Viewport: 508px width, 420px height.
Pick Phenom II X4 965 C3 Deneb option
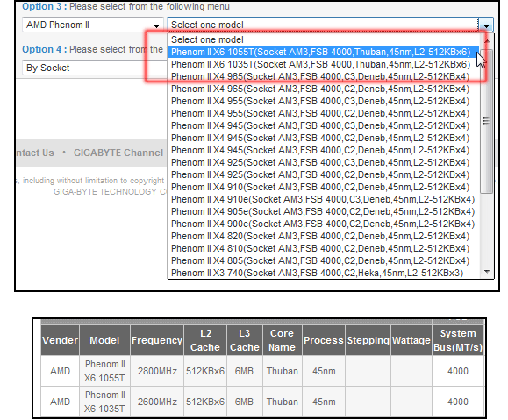pos(324,77)
